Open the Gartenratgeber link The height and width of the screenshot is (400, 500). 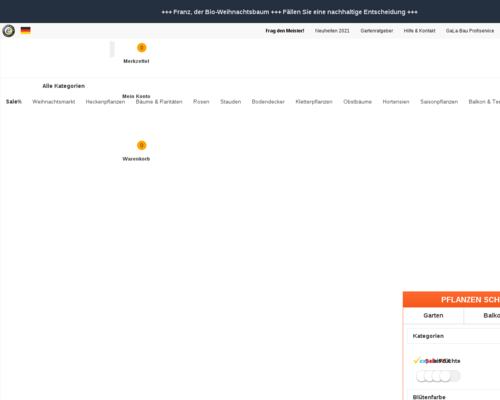[377, 31]
